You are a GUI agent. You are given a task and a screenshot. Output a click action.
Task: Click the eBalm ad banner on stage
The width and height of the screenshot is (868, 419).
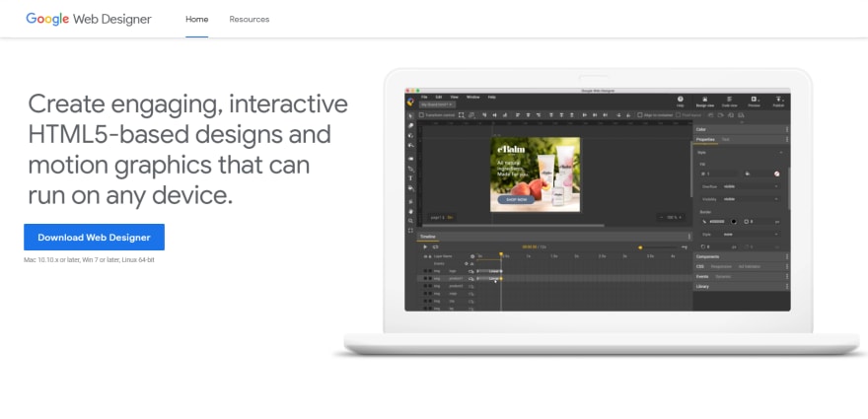coord(536,175)
